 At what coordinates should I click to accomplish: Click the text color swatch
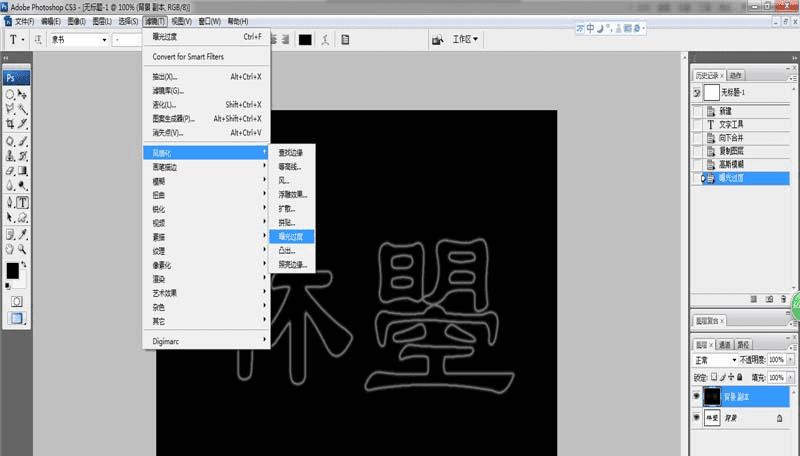tap(305, 40)
